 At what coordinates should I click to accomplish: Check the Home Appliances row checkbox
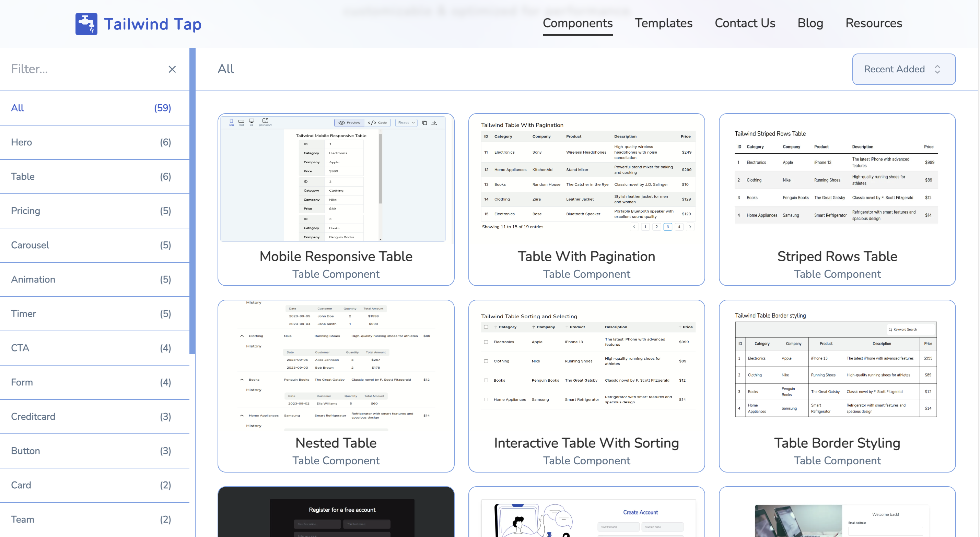tap(486, 399)
